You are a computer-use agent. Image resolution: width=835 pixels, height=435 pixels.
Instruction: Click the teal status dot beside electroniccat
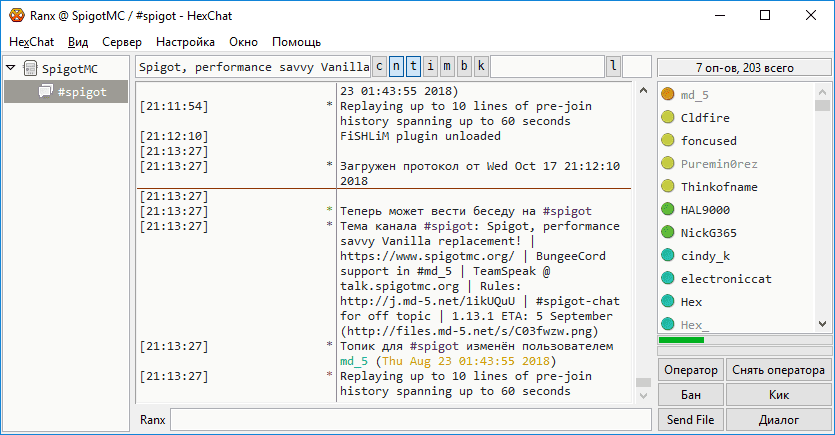tap(668, 279)
